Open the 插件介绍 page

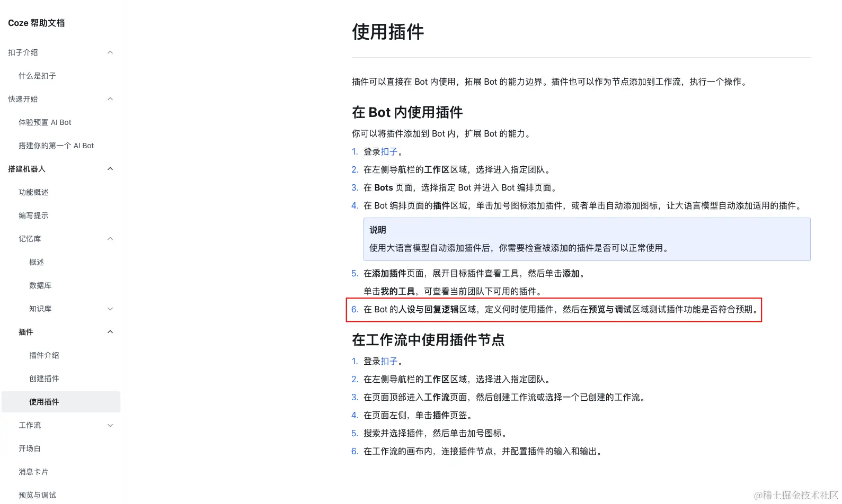pos(44,355)
